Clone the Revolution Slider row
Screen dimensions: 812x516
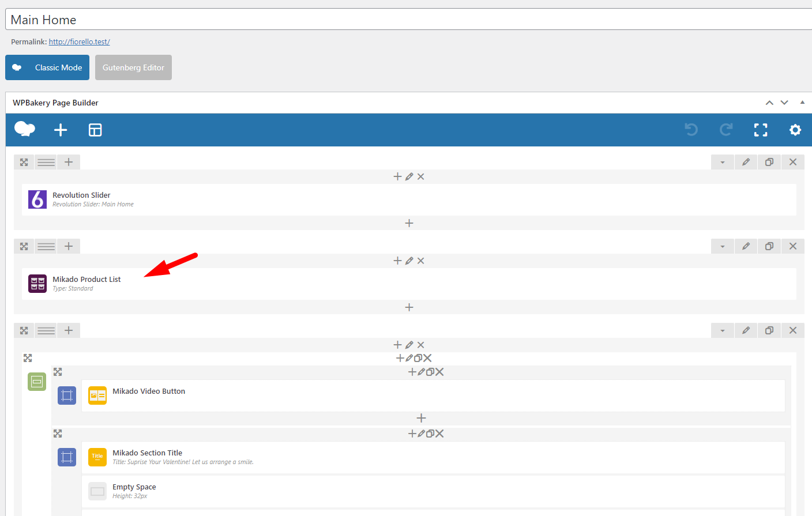point(769,162)
